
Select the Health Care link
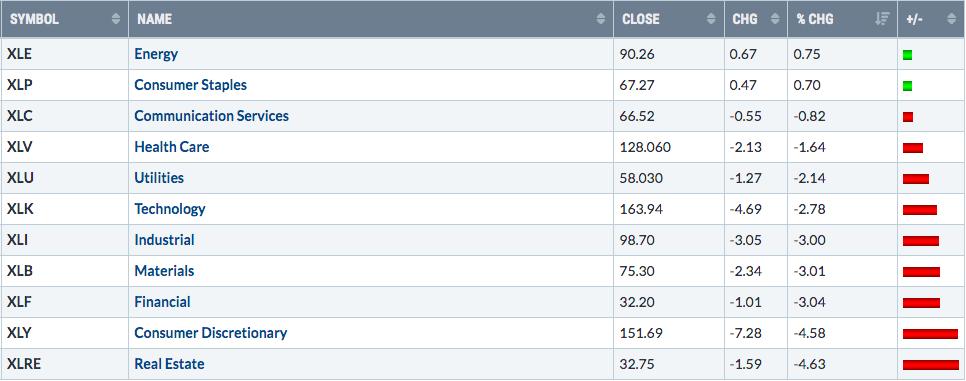172,147
